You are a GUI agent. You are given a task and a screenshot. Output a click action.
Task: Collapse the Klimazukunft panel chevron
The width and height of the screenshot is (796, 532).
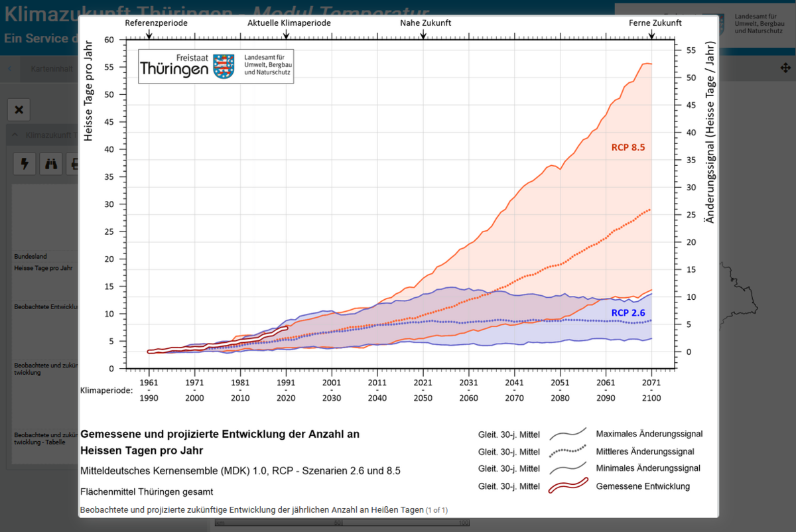15,135
